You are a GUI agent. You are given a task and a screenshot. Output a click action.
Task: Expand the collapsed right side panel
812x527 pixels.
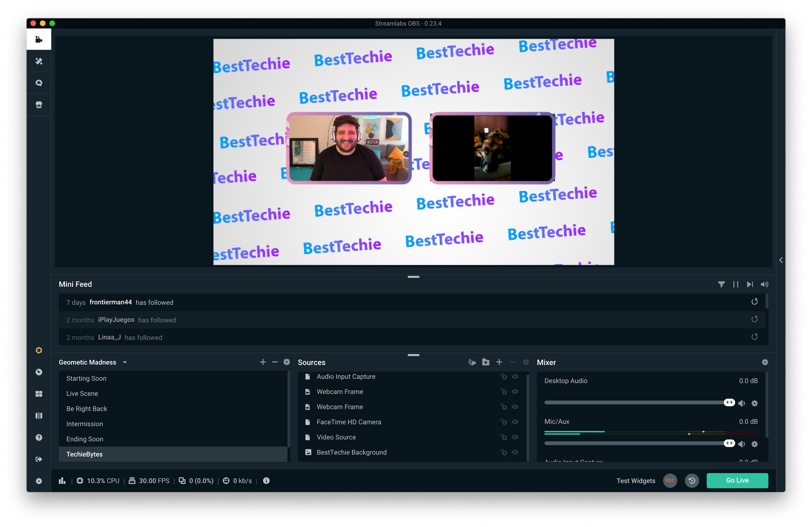coord(781,260)
